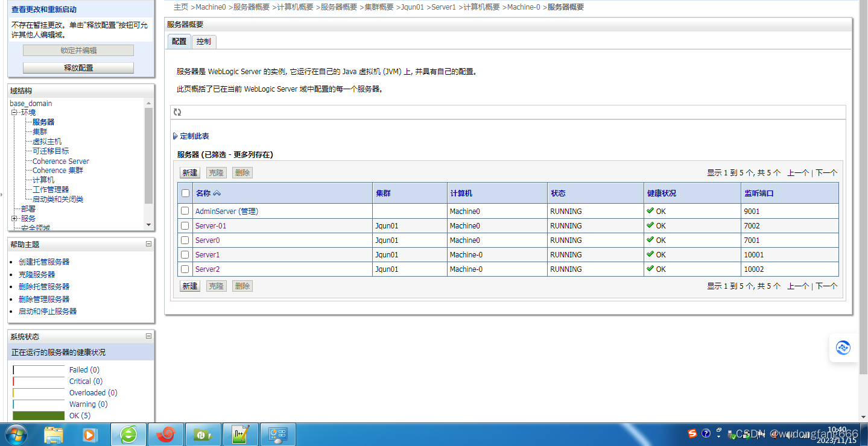The image size is (868, 446).
Task: Switch to the green 360 browser taskbar icon
Action: [x=129, y=434]
